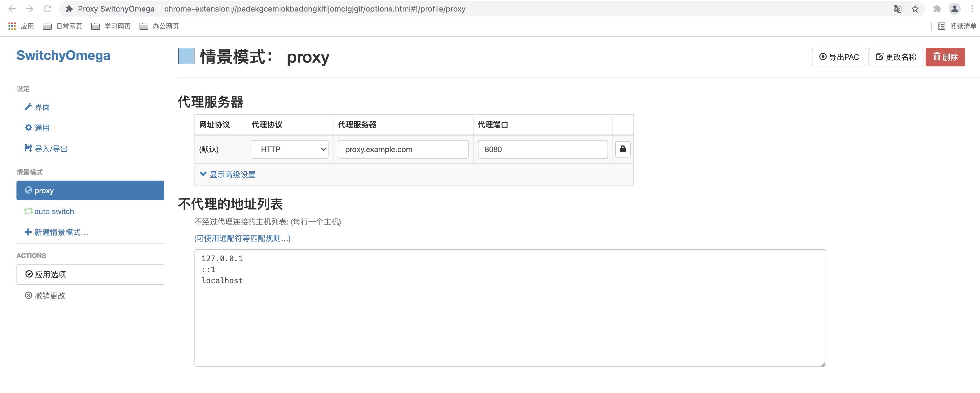Bookmark this page with the star icon
This screenshot has height=393, width=980.
coord(915,9)
